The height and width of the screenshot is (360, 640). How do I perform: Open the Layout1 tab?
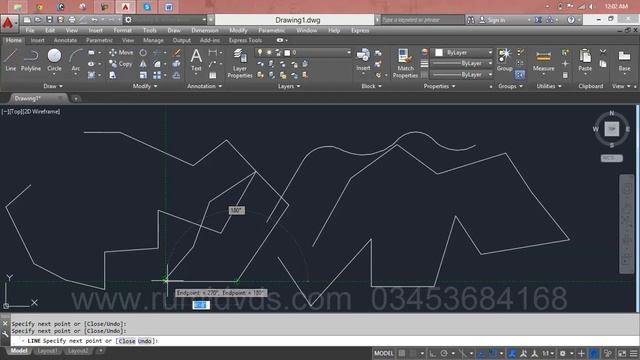(x=47, y=351)
